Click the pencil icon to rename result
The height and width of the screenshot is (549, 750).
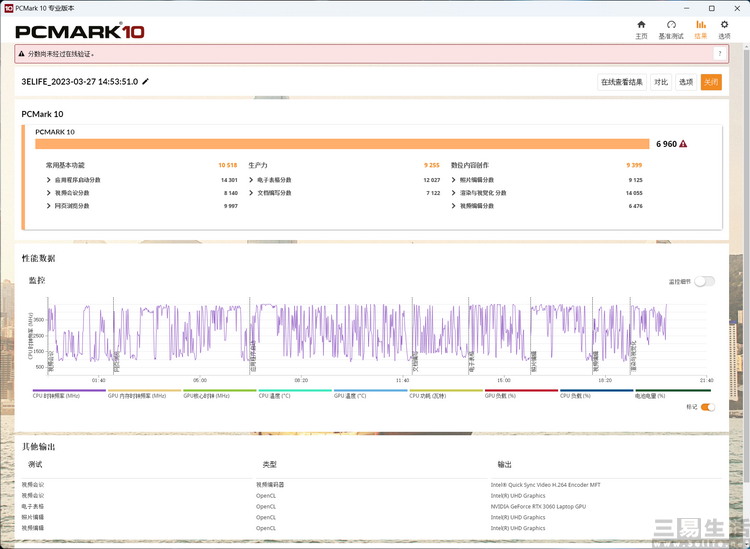click(145, 81)
